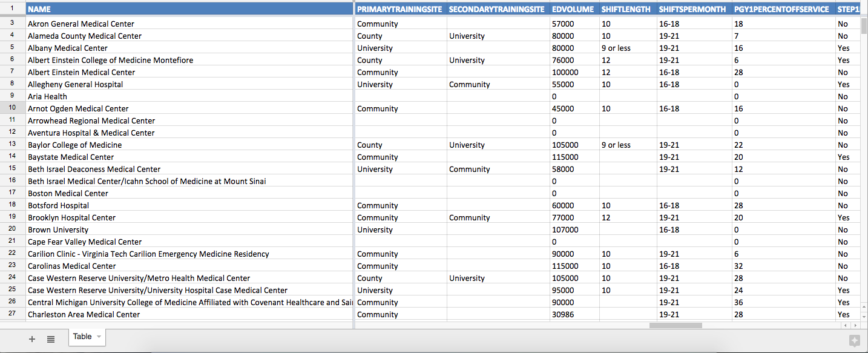
Task: Click the Brown University name cell
Action: 189,229
